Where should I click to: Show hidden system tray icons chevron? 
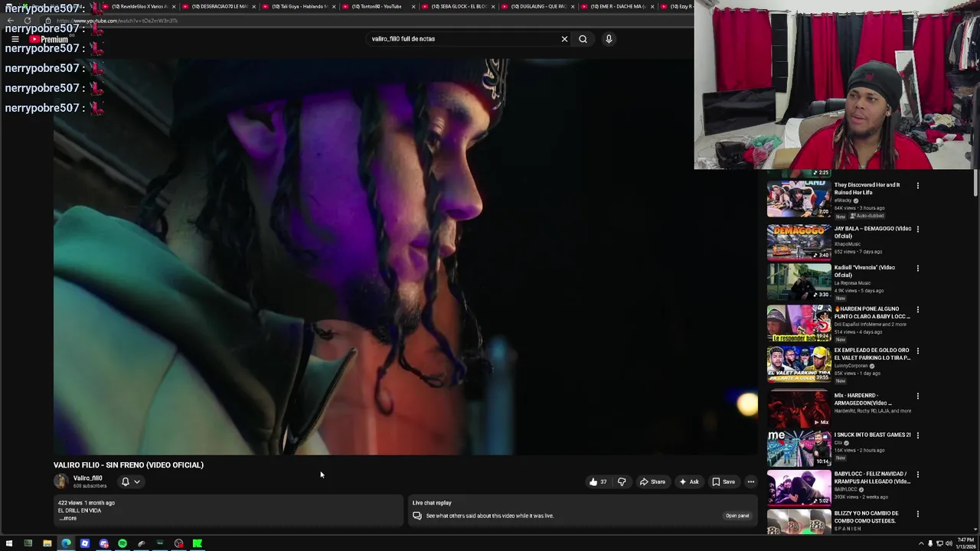[x=921, y=543]
